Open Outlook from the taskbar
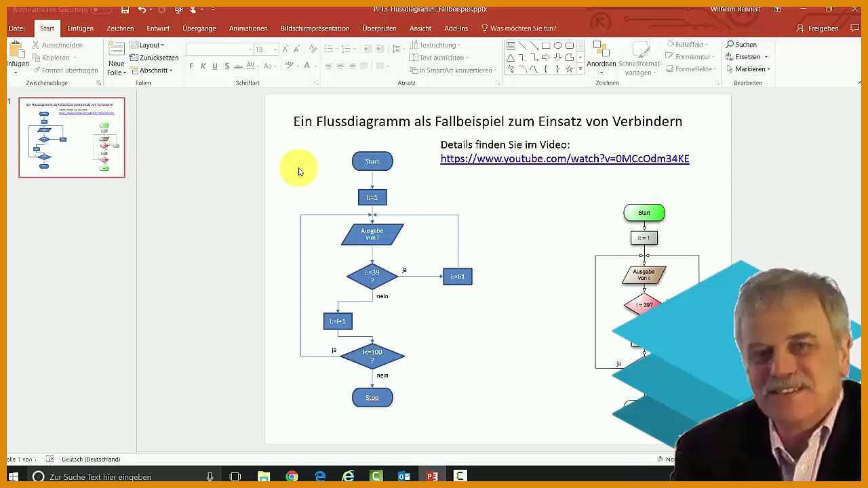868x488 pixels. tap(404, 476)
